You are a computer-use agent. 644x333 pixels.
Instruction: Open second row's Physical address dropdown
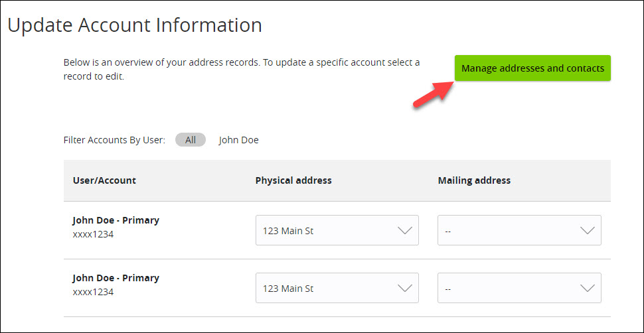(337, 288)
